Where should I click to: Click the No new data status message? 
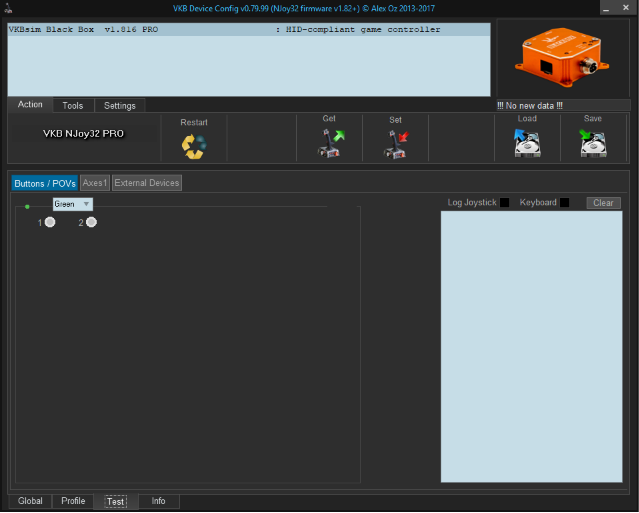530,106
